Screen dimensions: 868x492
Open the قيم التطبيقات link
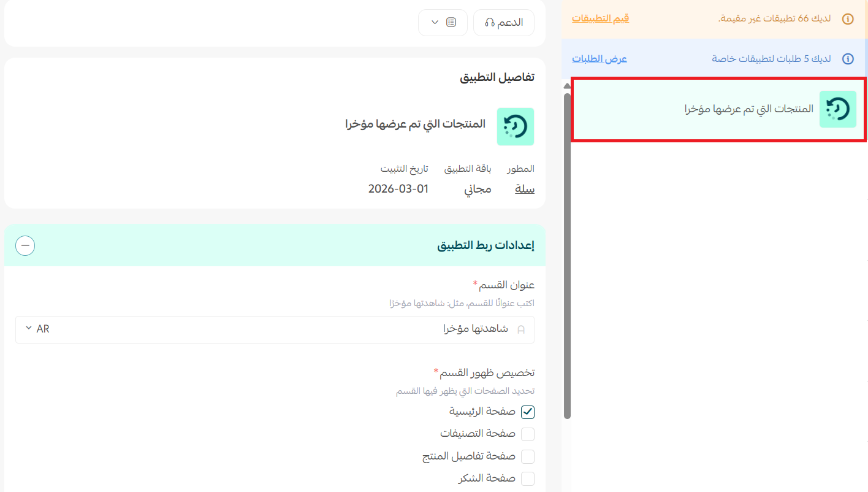click(600, 18)
